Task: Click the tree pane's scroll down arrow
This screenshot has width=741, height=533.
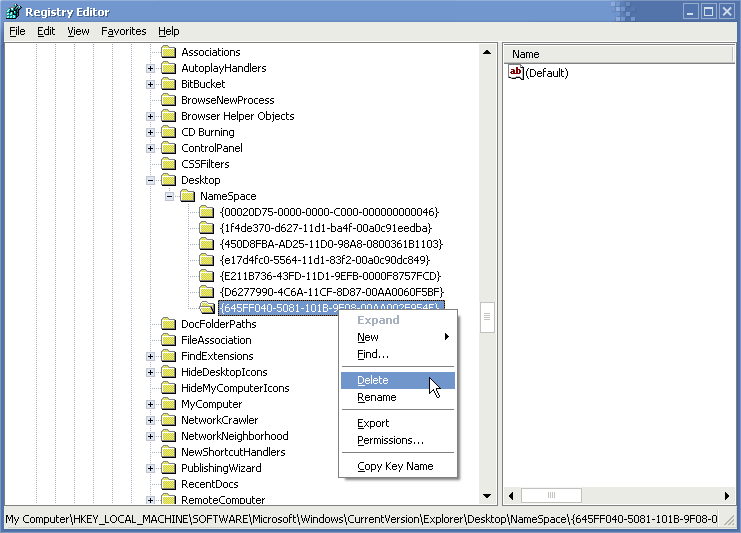Action: (x=487, y=496)
